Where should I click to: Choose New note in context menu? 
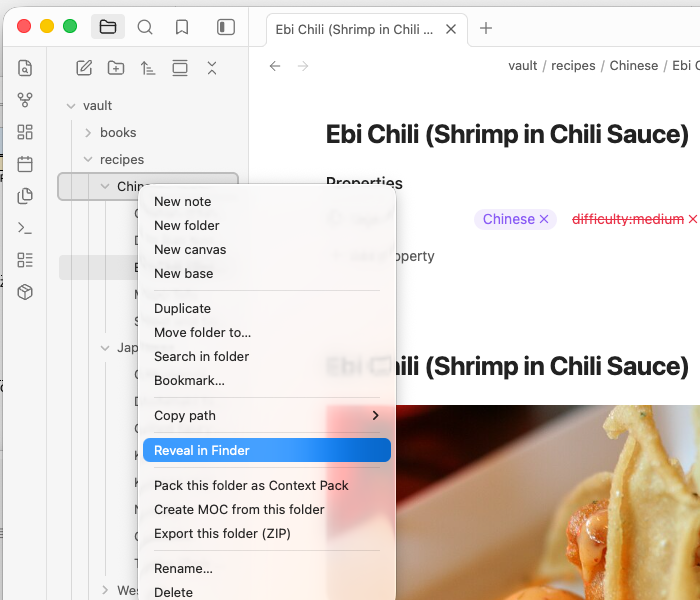pos(267,202)
